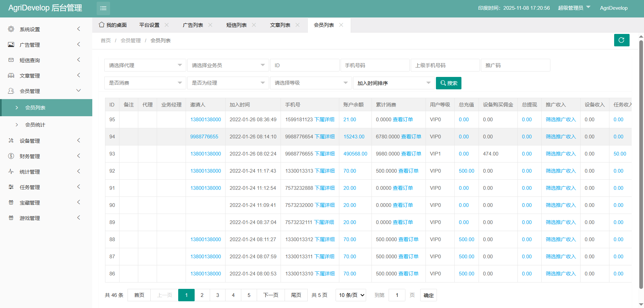
Task: Open the 加入时间排序 sort dropdown
Action: pyautogui.click(x=393, y=83)
